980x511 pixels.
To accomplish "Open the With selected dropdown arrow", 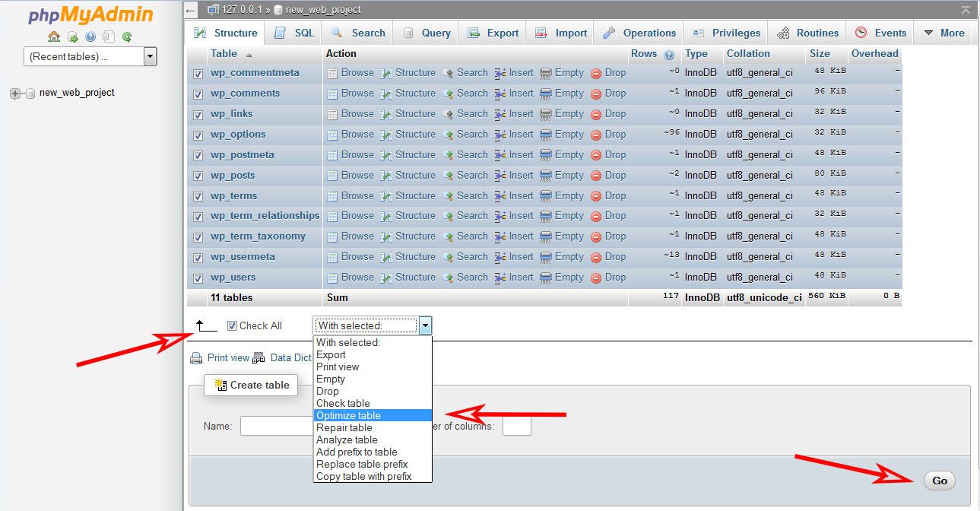I will point(425,325).
